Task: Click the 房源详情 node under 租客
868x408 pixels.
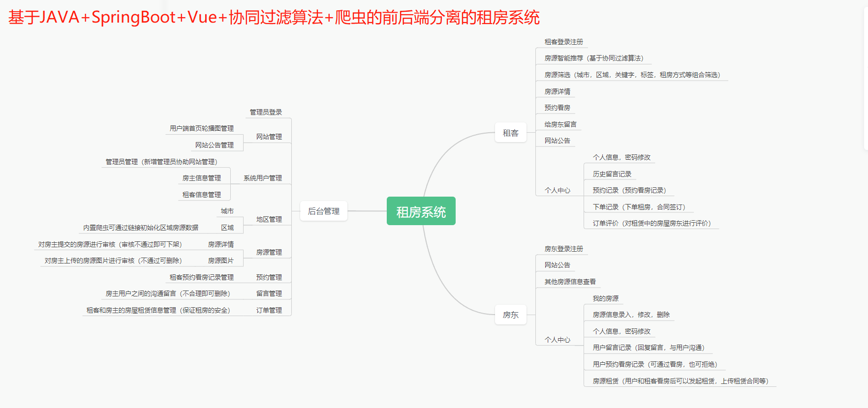Action: pos(558,92)
